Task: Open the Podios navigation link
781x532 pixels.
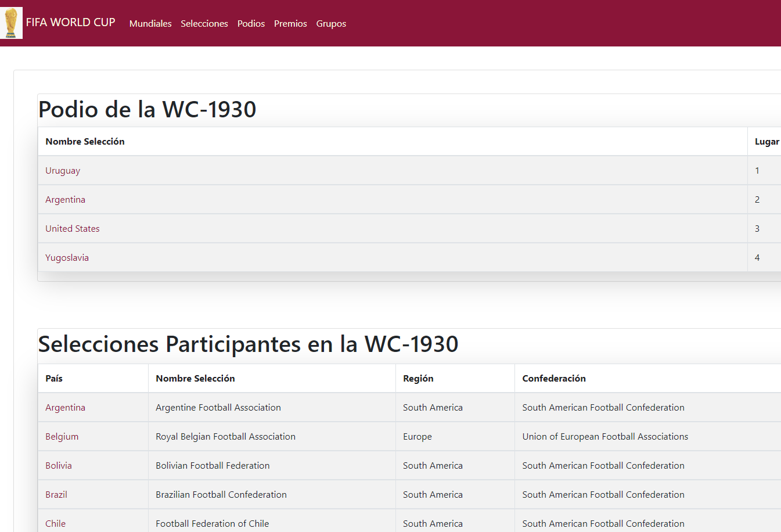Action: coord(251,24)
